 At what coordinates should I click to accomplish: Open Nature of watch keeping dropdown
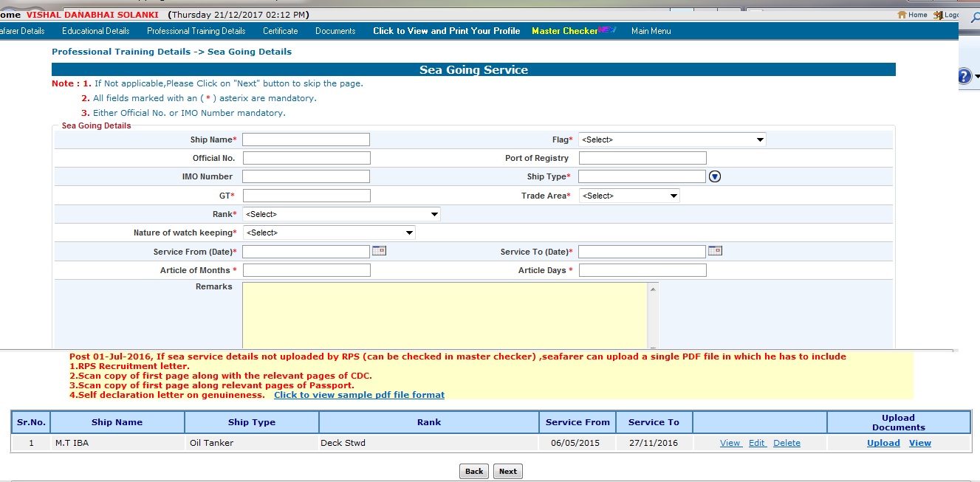329,233
